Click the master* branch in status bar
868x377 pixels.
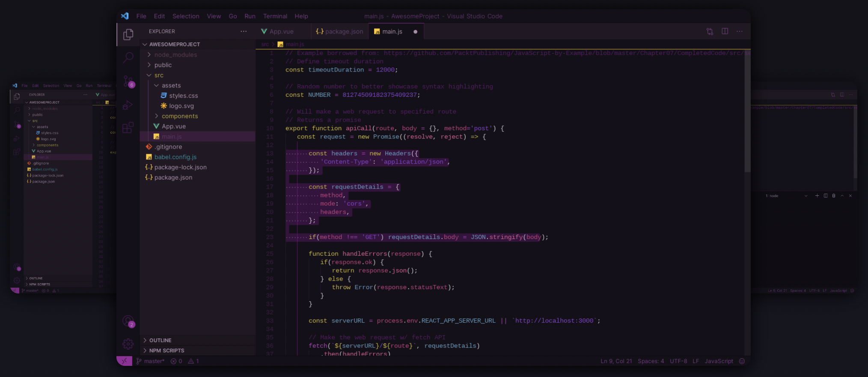(151, 361)
